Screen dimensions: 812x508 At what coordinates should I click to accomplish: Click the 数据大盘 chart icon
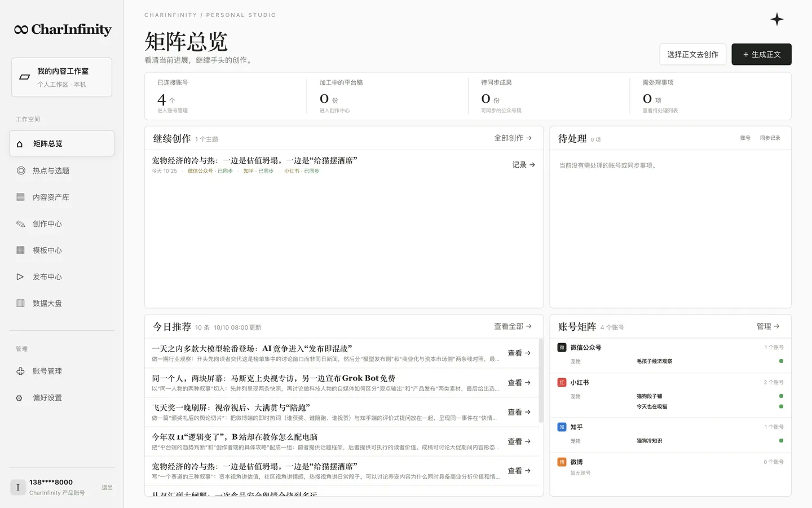pos(21,303)
